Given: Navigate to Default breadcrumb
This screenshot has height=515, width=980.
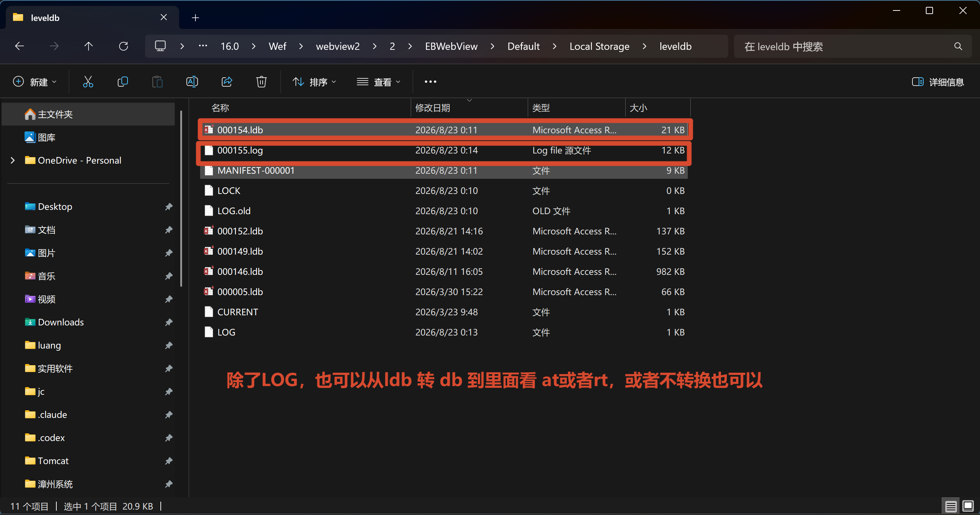Looking at the screenshot, I should coord(523,46).
